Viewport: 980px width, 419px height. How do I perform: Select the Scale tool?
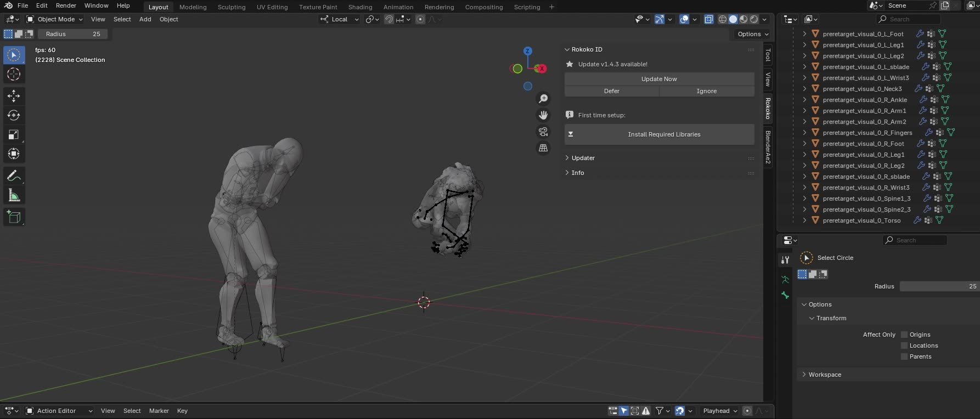(14, 134)
